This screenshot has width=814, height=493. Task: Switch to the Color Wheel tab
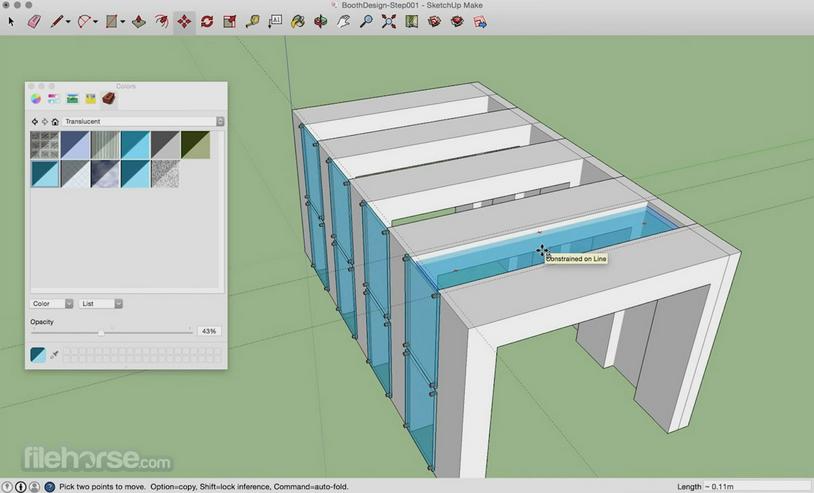pyautogui.click(x=36, y=99)
